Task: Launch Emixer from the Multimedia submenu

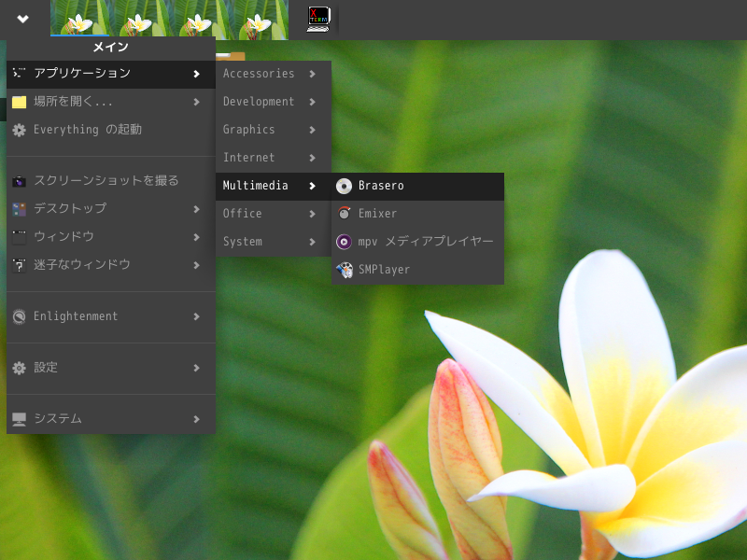Action: click(x=417, y=214)
